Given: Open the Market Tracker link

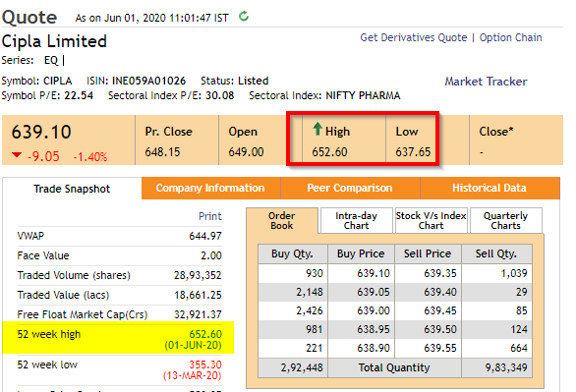Looking at the screenshot, I should click(x=486, y=82).
